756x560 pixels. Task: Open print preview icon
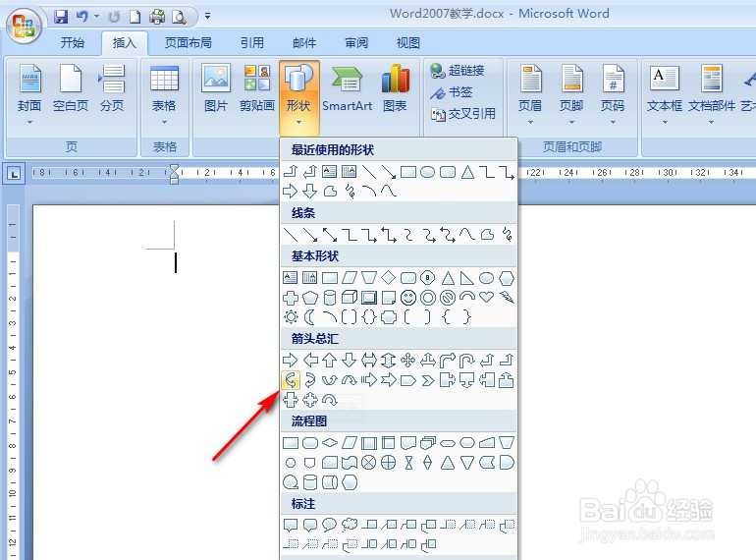[179, 17]
